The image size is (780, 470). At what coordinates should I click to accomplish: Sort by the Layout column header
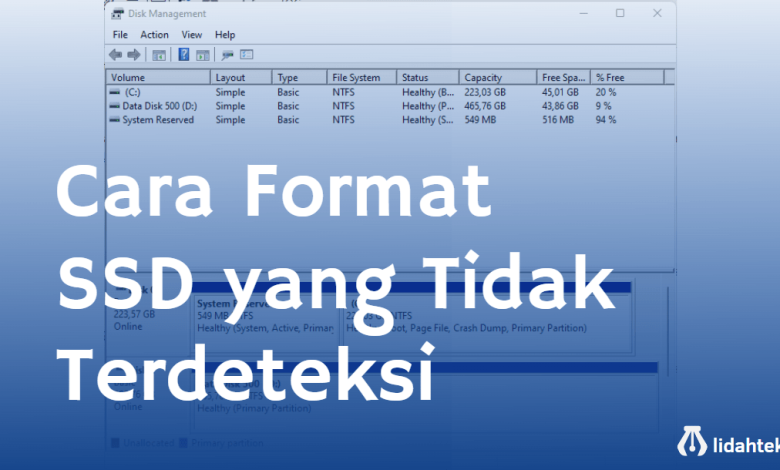click(x=241, y=78)
